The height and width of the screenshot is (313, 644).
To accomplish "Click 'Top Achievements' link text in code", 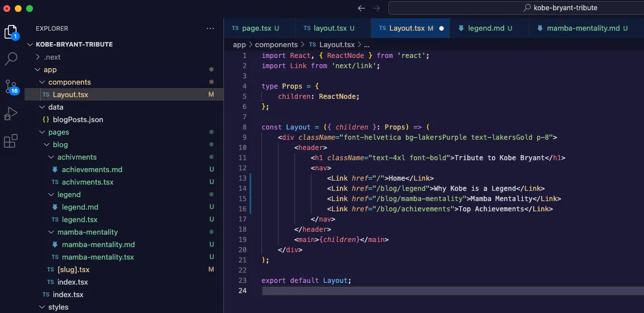I will pos(491,209).
